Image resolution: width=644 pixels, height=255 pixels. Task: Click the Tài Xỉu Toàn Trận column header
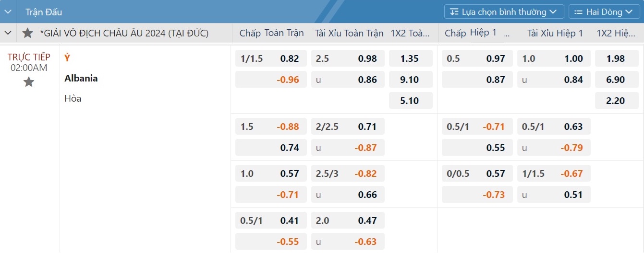point(349,33)
